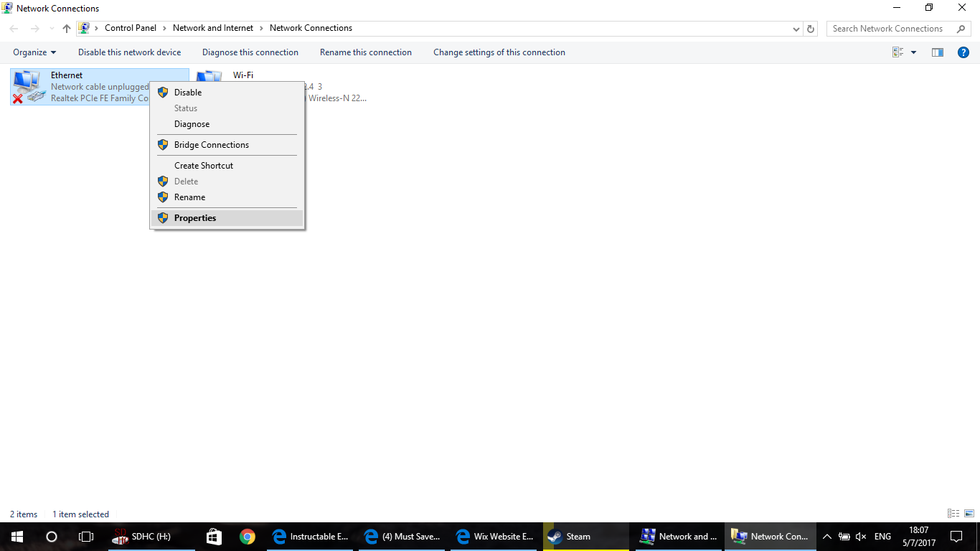Click the Rename this connection link

click(x=364, y=52)
